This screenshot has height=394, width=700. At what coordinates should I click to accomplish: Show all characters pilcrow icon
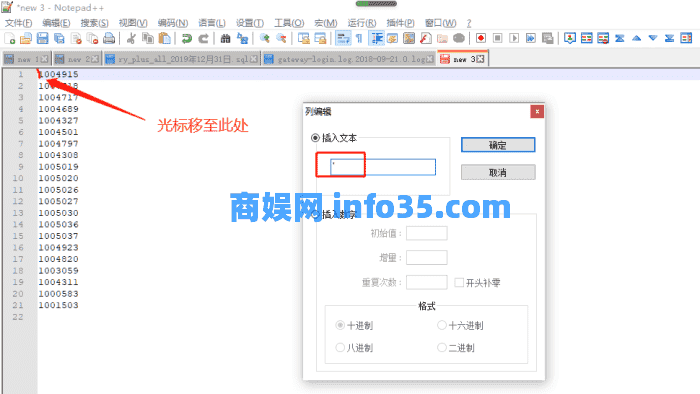point(359,39)
